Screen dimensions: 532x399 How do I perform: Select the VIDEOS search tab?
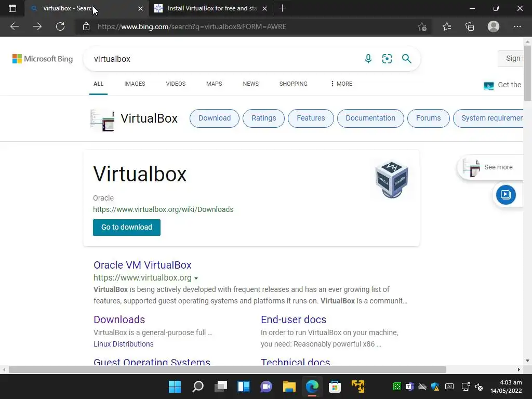click(x=176, y=84)
